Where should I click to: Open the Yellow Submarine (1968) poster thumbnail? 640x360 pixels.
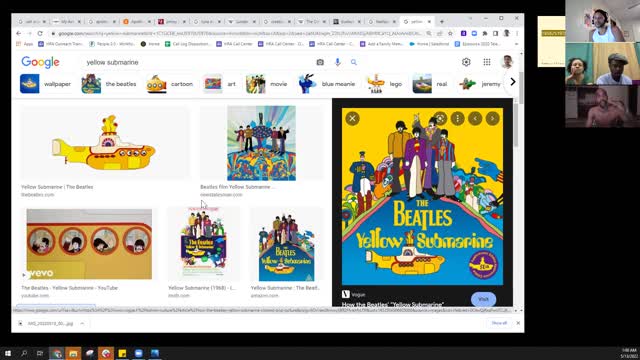[x=203, y=243]
